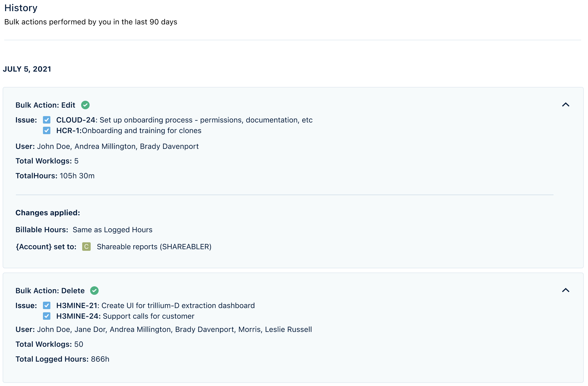
Task: Uncheck the H3MINE-21 issue checkbox
Action: (x=47, y=305)
